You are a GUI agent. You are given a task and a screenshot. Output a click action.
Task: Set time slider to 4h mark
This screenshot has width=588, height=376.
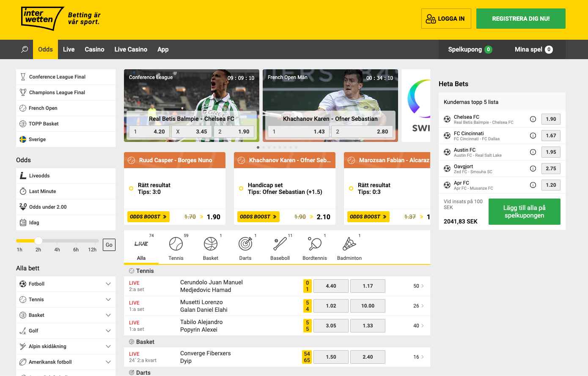[x=57, y=250]
